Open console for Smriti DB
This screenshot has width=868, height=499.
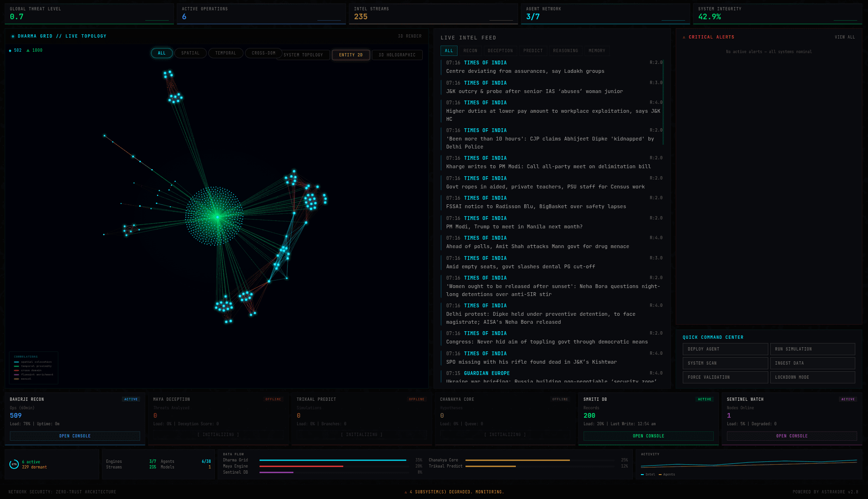tap(648, 436)
